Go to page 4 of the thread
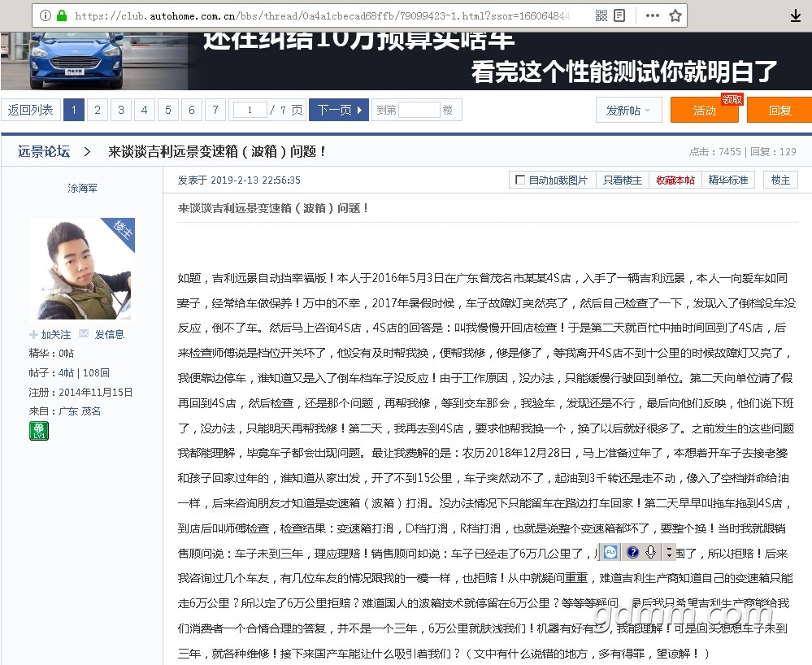The width and height of the screenshot is (812, 665). tap(145, 110)
